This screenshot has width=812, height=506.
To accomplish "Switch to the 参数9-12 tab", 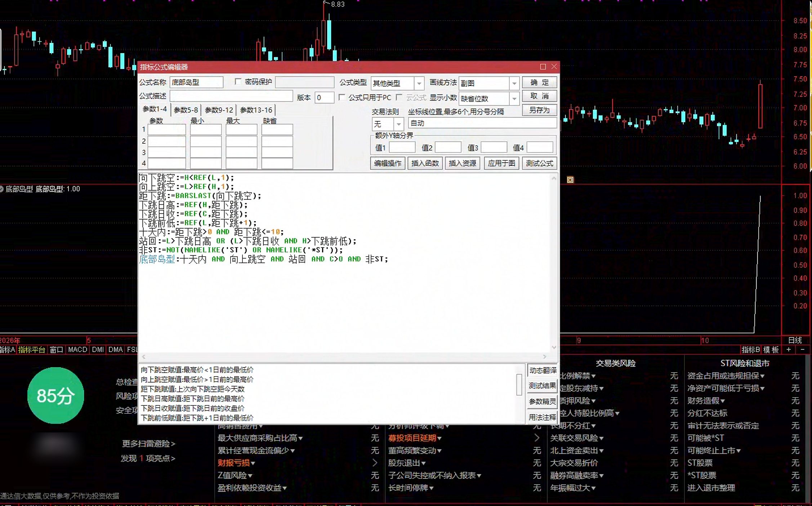I will pos(219,110).
